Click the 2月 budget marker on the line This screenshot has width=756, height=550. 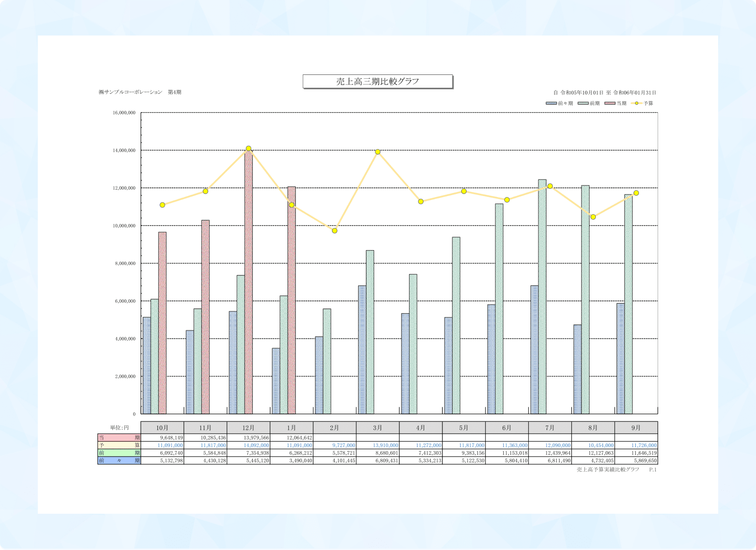point(335,231)
